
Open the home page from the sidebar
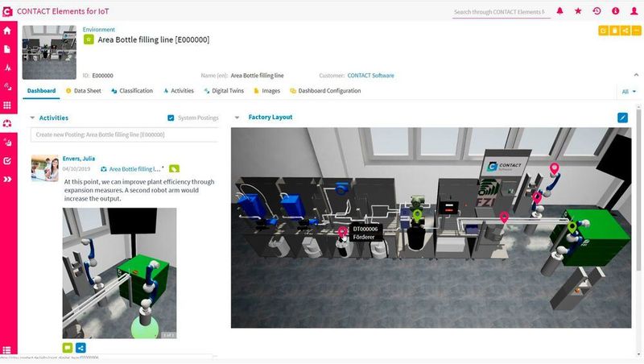[7, 31]
